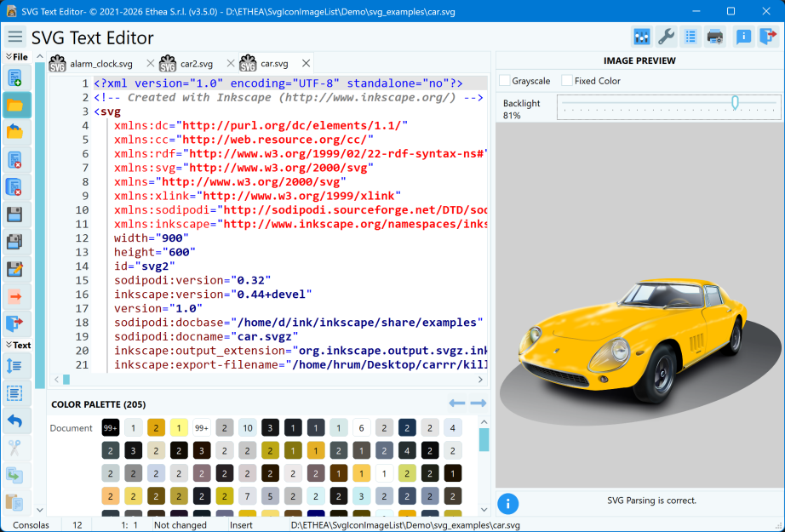Click the Close all files icon
The width and height of the screenshot is (785, 532).
pyautogui.click(x=15, y=187)
